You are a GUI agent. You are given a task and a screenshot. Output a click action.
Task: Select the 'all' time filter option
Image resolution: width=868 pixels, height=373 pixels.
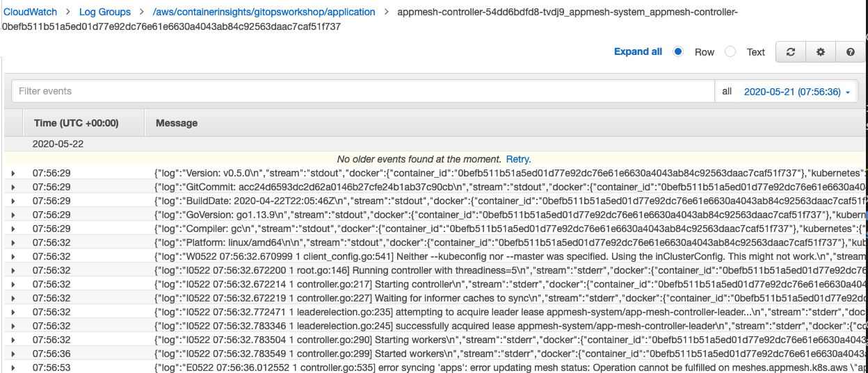coord(727,92)
